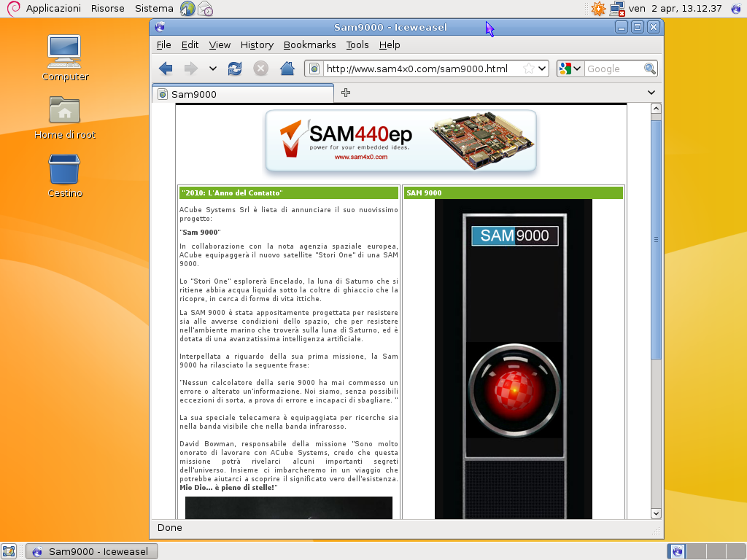This screenshot has height=560, width=747.
Task: Open the View menu
Action: point(219,44)
